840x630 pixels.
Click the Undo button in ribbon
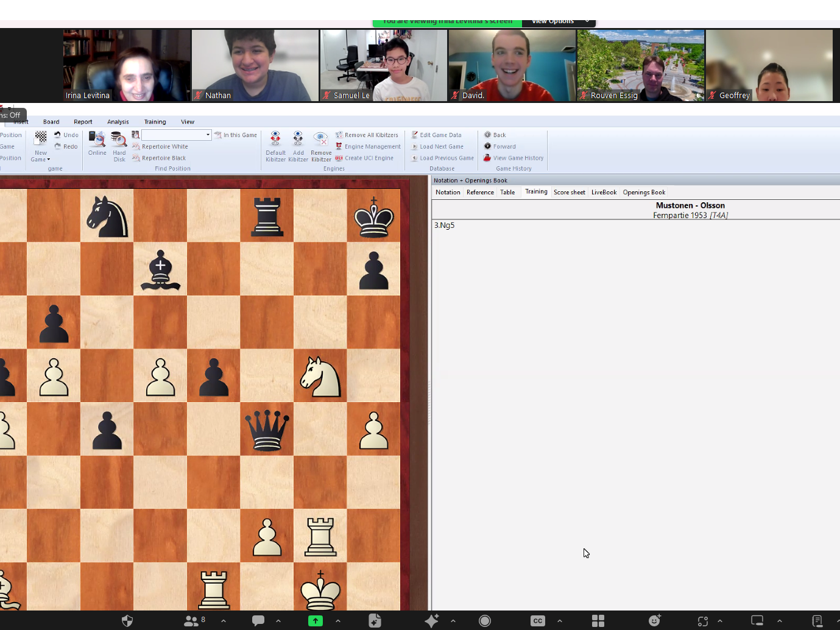pos(66,135)
